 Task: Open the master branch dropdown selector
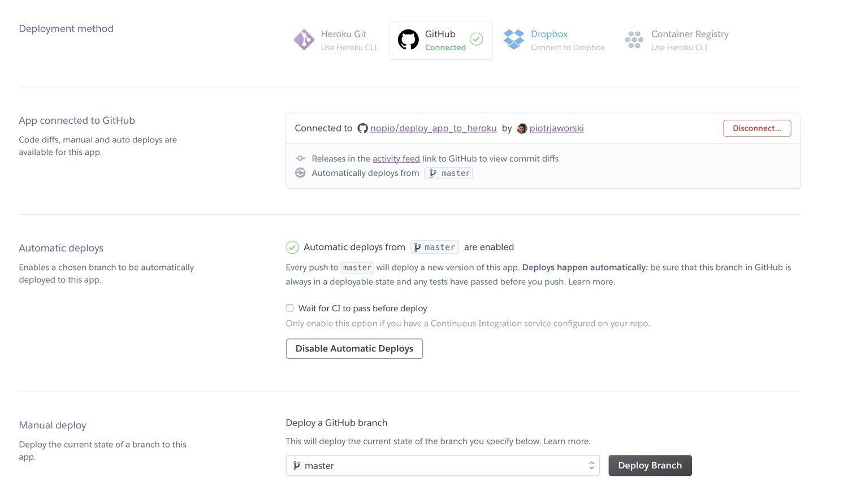click(x=443, y=466)
